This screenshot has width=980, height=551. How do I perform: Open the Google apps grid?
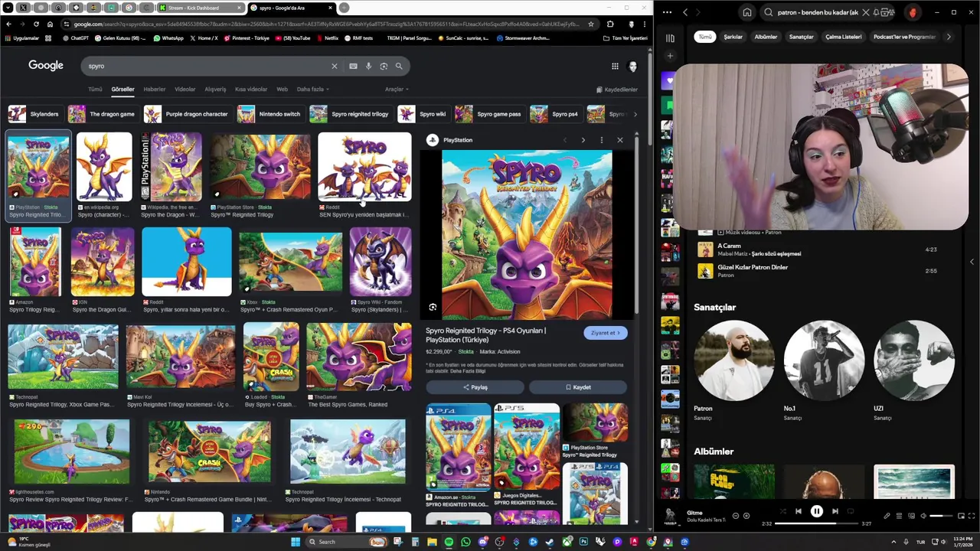tap(615, 66)
